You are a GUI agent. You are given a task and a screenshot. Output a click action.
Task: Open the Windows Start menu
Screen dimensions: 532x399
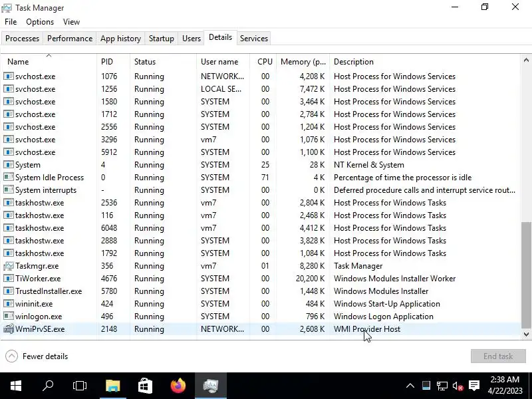[16, 386]
